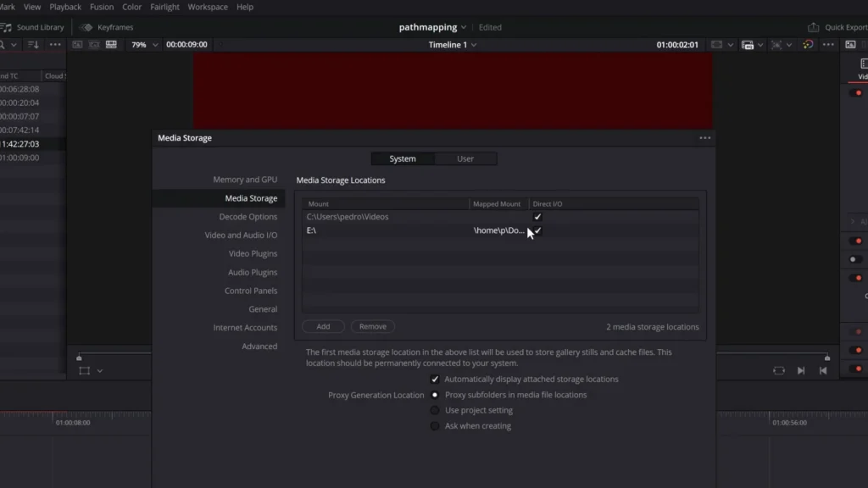
Task: Select Proxy subfolders in media file locations
Action: coord(435,395)
